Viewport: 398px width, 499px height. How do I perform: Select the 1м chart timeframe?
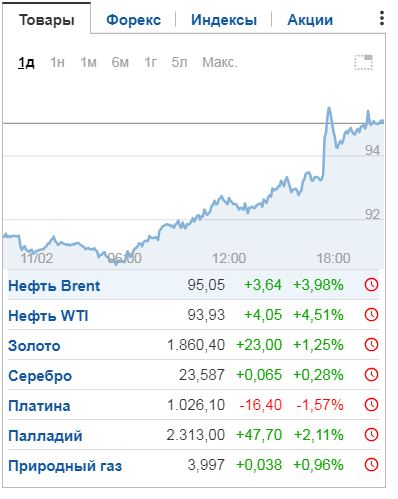pyautogui.click(x=88, y=62)
